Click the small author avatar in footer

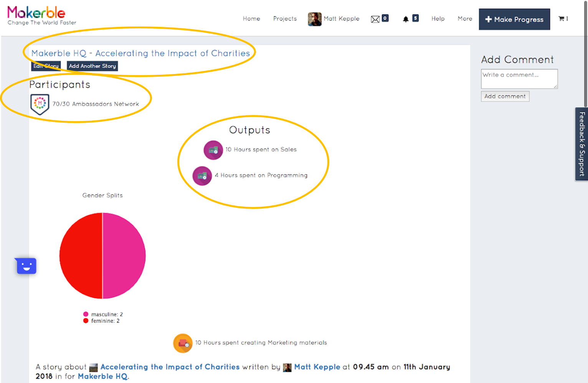[x=287, y=368]
